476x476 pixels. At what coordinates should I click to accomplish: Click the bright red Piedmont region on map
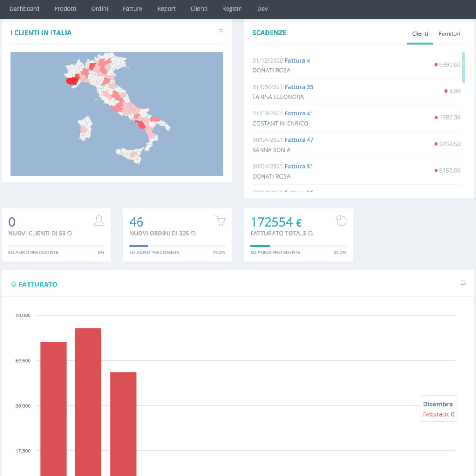tap(72, 81)
